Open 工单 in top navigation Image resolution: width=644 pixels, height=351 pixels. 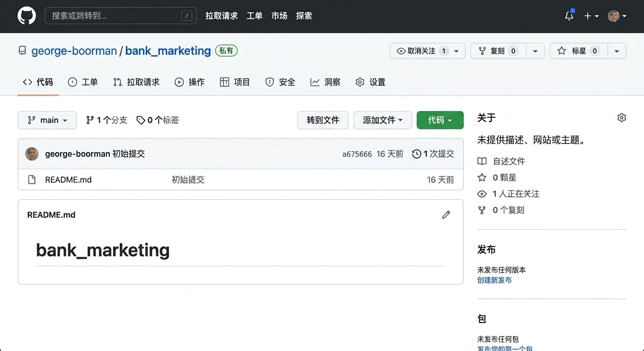254,16
